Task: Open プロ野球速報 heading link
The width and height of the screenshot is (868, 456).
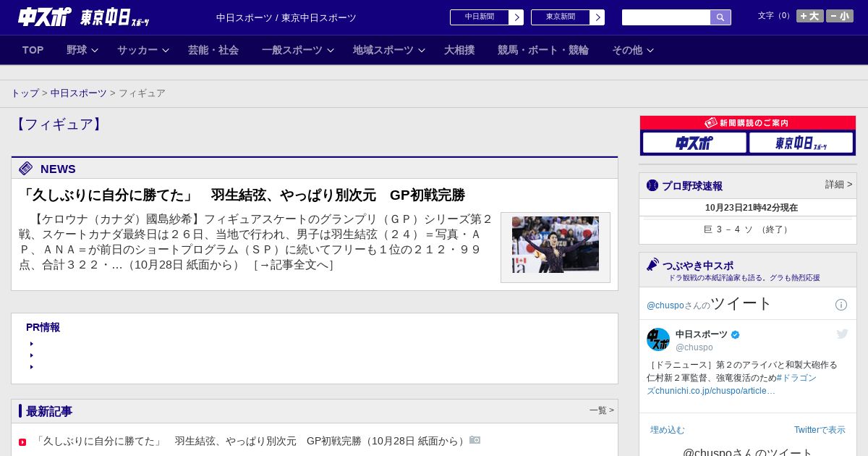Action: point(692,186)
